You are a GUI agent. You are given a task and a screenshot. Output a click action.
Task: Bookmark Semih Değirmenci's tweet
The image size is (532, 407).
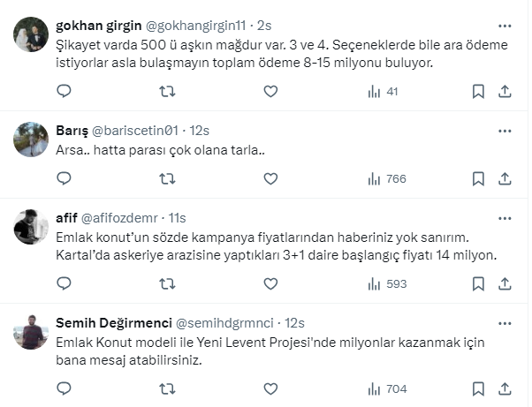point(478,388)
